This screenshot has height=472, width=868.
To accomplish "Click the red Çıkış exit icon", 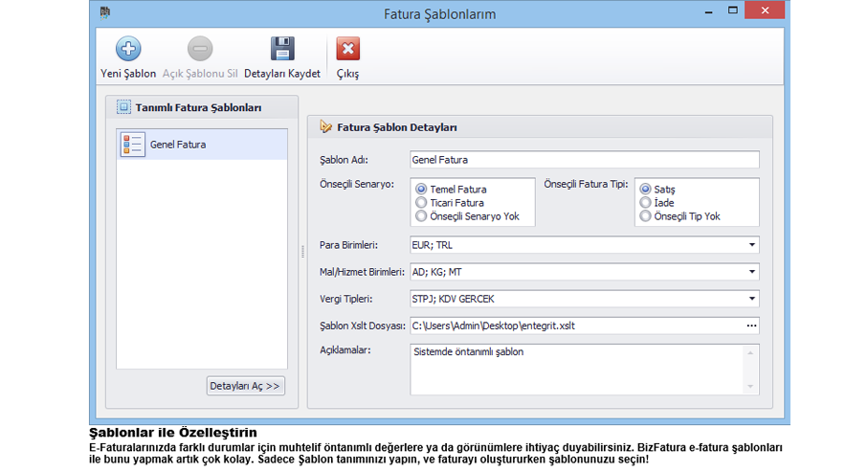I will 347,49.
